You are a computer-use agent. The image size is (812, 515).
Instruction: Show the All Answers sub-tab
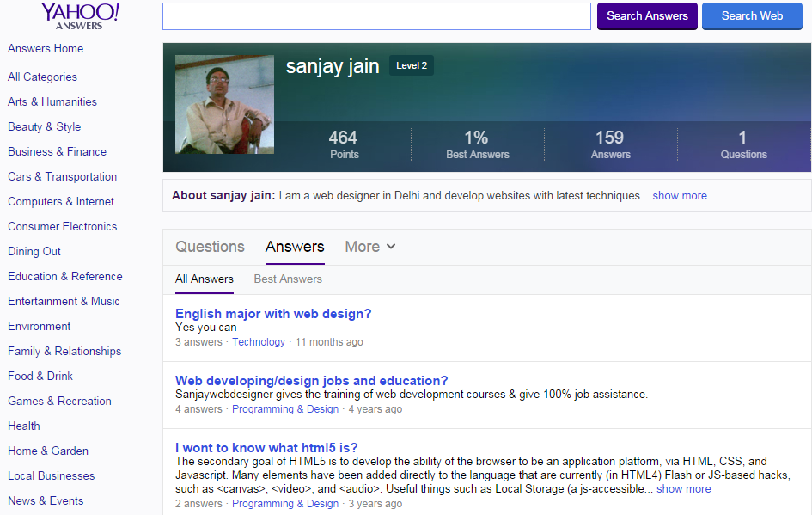click(x=204, y=279)
